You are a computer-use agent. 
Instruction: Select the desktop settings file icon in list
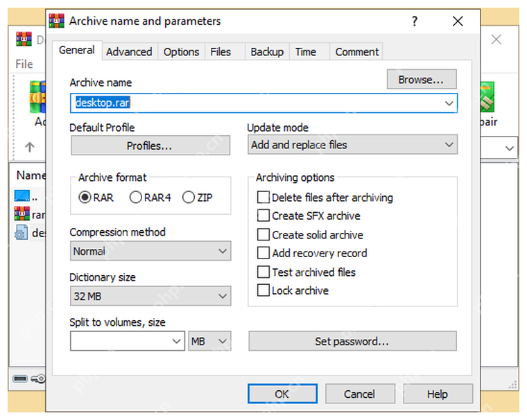[21, 232]
